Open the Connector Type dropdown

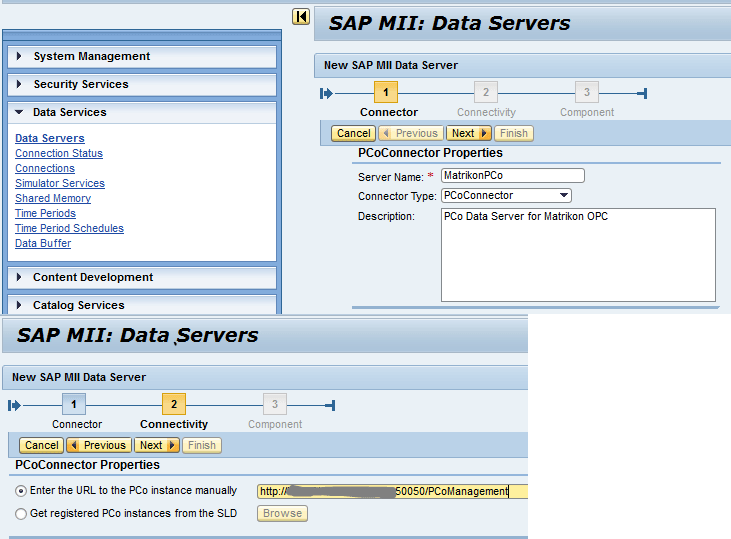coord(564,196)
